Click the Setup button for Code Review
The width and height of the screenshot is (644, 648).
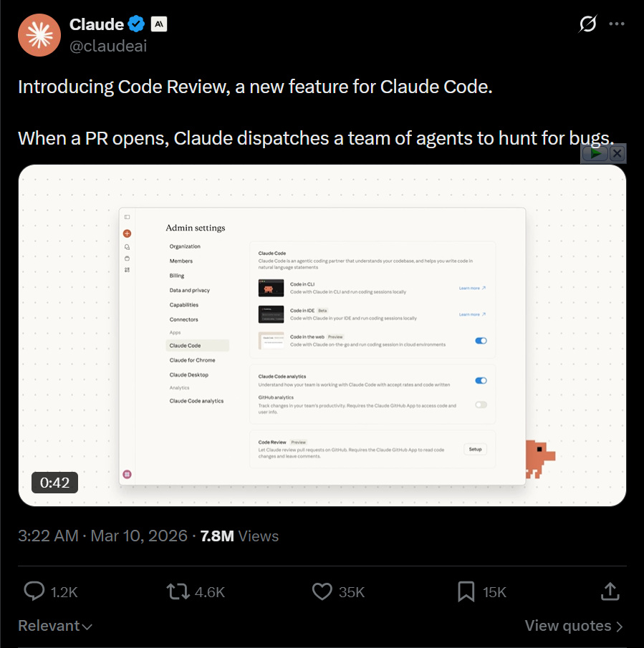point(475,450)
